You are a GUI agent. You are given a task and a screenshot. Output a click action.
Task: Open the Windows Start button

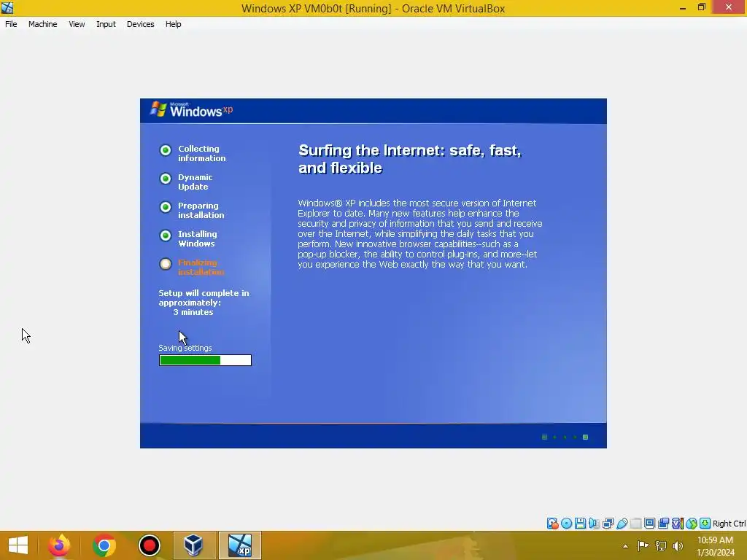click(18, 545)
